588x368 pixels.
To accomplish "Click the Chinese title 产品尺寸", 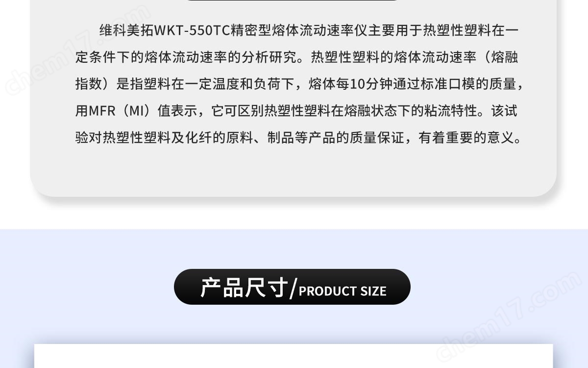I will [244, 288].
